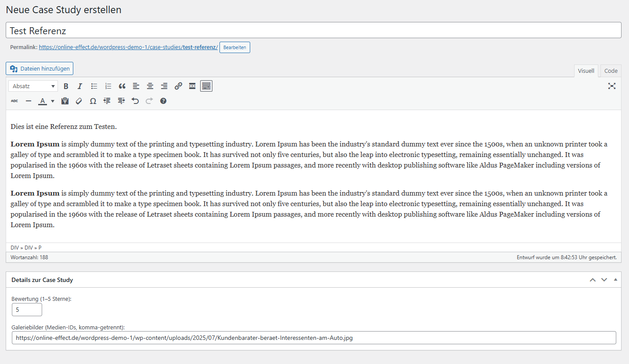Align text right
The image size is (629, 364).
click(x=164, y=86)
